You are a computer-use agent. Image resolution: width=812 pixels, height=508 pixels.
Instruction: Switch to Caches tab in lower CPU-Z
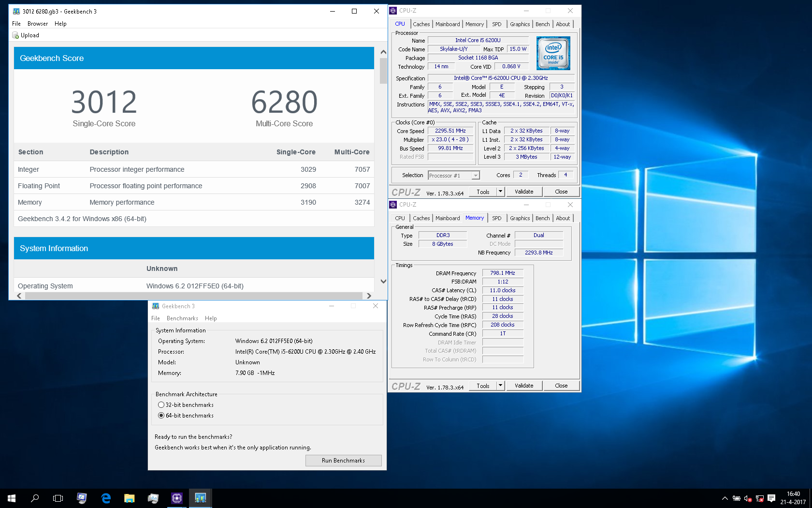[421, 218]
